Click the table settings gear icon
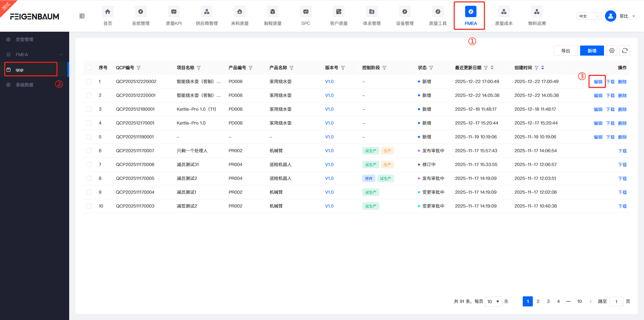This screenshot has height=320, width=644. [612, 51]
